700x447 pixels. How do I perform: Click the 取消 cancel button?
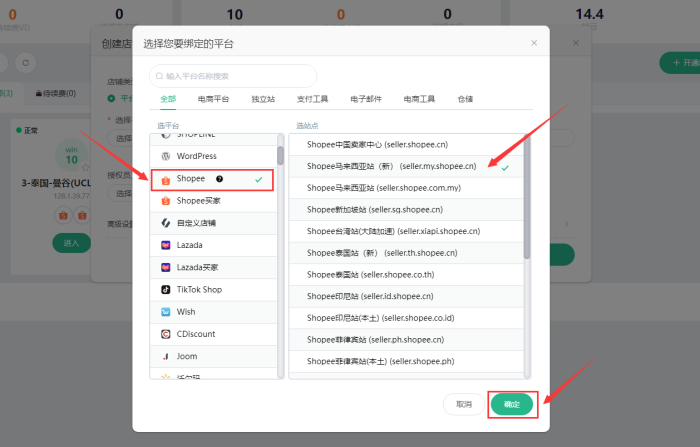tap(464, 405)
